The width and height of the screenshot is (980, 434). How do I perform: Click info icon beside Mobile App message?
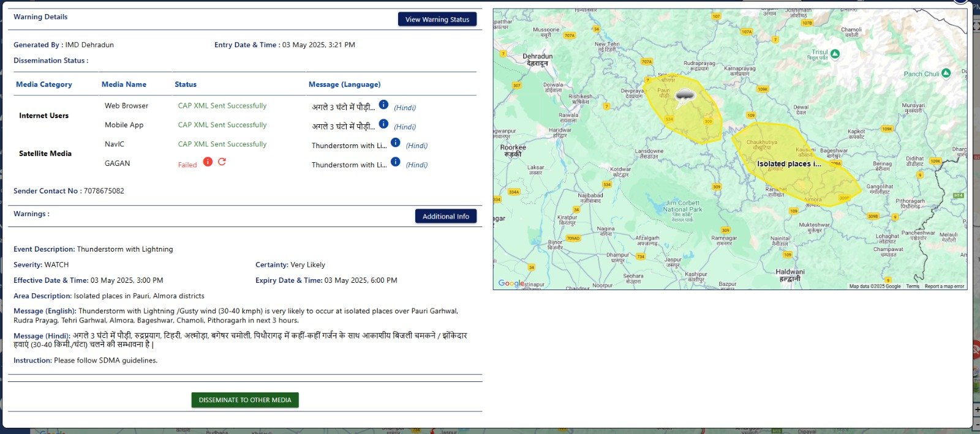[x=383, y=124]
